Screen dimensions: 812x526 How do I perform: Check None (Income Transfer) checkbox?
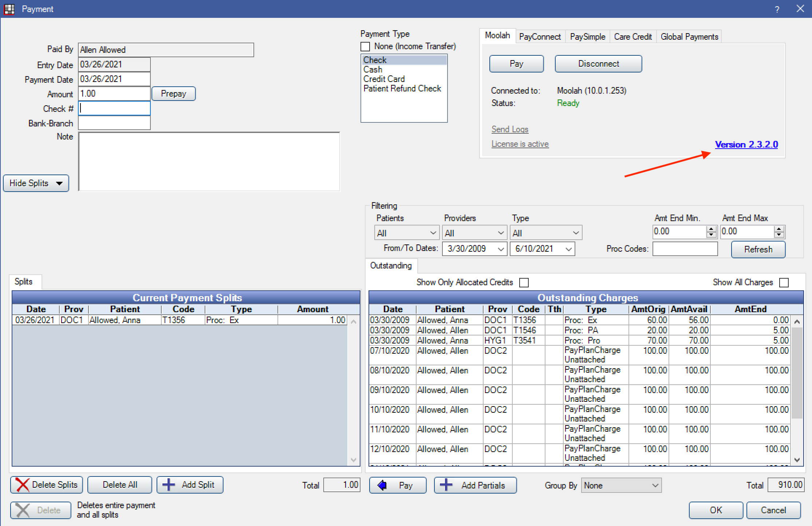coord(365,47)
